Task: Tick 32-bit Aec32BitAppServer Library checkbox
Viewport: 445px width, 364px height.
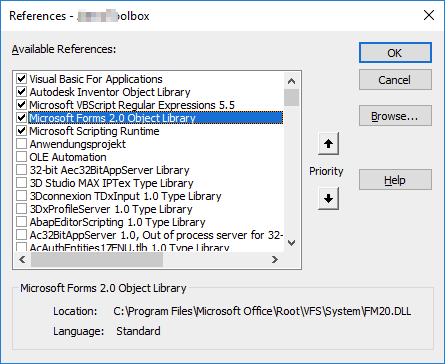Action: (22, 170)
